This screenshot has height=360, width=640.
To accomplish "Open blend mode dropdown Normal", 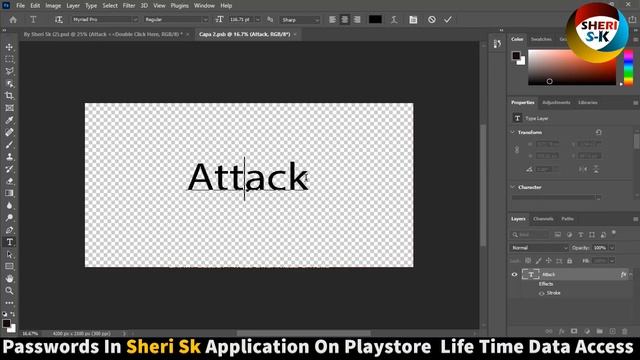I will coord(539,248).
